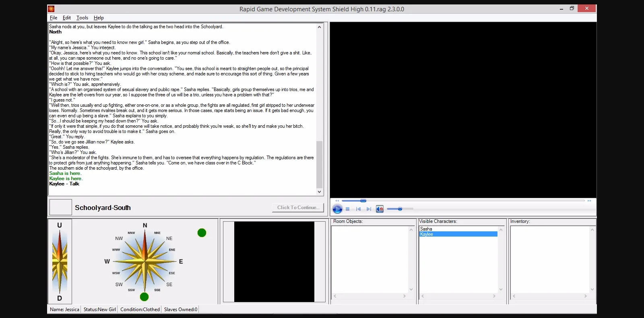
Task: Open the Tools menu
Action: tap(82, 18)
